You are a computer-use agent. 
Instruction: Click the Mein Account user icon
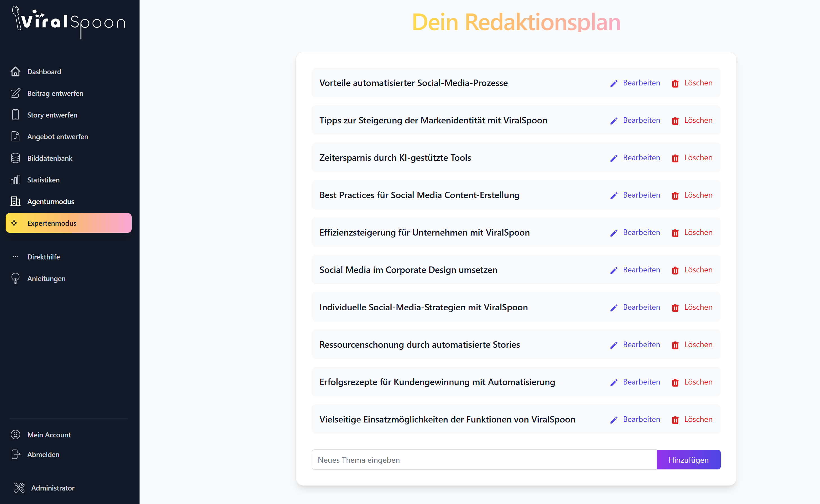(15, 435)
